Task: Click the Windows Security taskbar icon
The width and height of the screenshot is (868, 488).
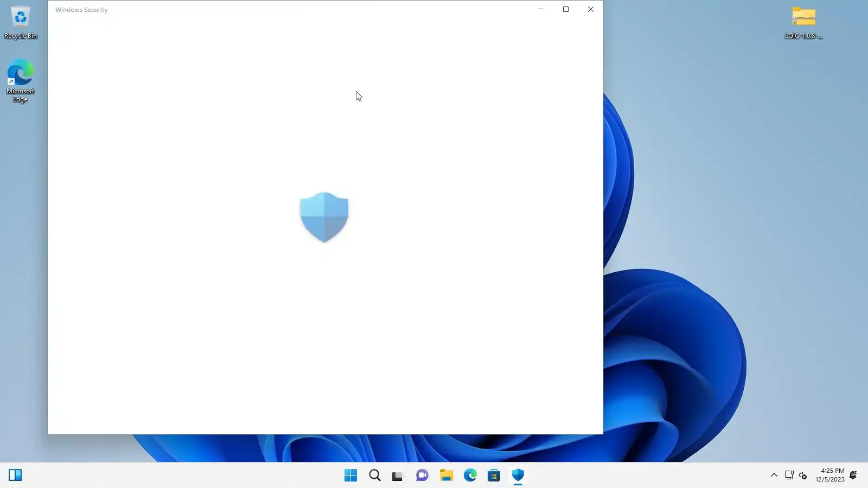Action: [x=518, y=476]
